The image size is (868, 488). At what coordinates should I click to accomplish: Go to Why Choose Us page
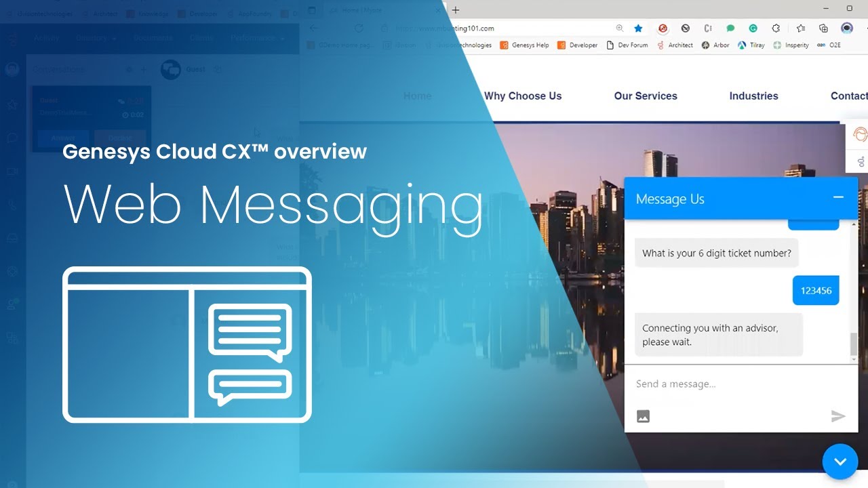click(523, 96)
